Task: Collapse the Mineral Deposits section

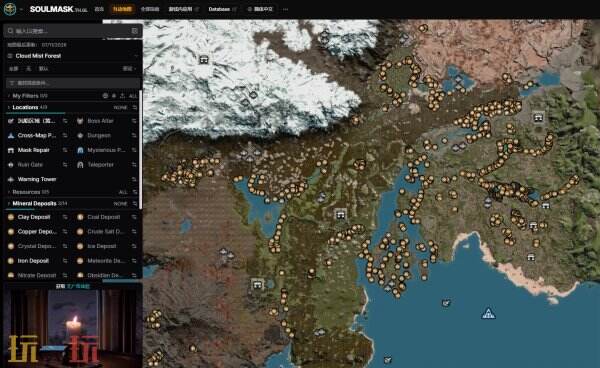Action: (37, 204)
